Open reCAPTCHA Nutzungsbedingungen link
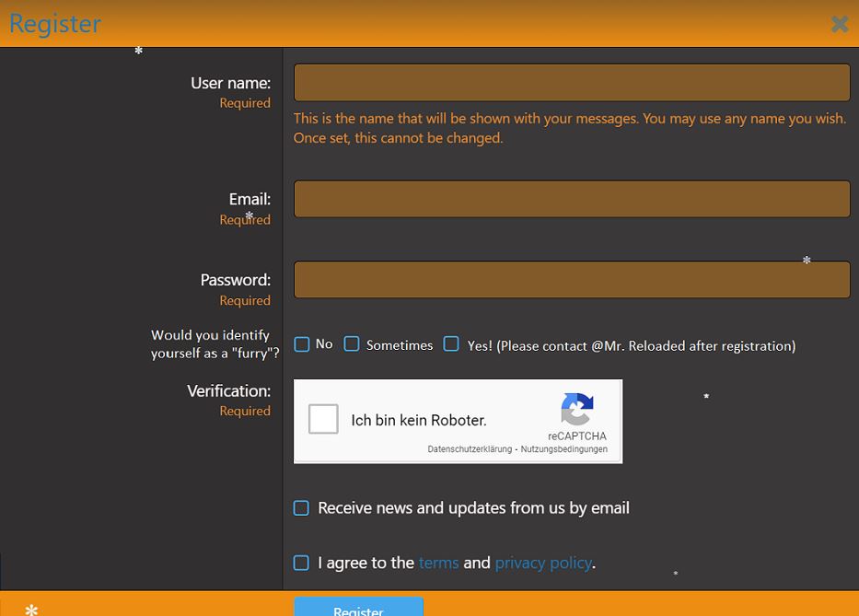The height and width of the screenshot is (616, 859). [563, 448]
